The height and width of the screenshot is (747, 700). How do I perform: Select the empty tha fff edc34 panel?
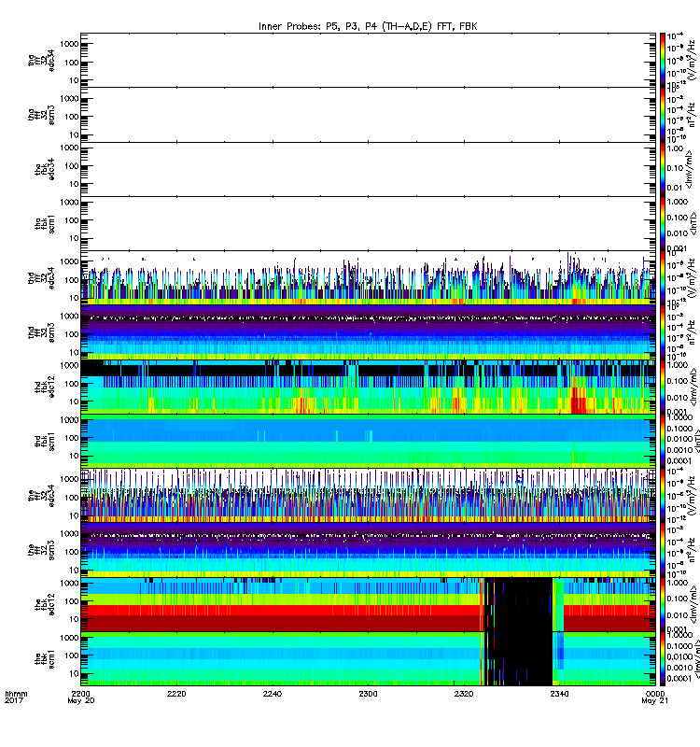click(x=368, y=60)
